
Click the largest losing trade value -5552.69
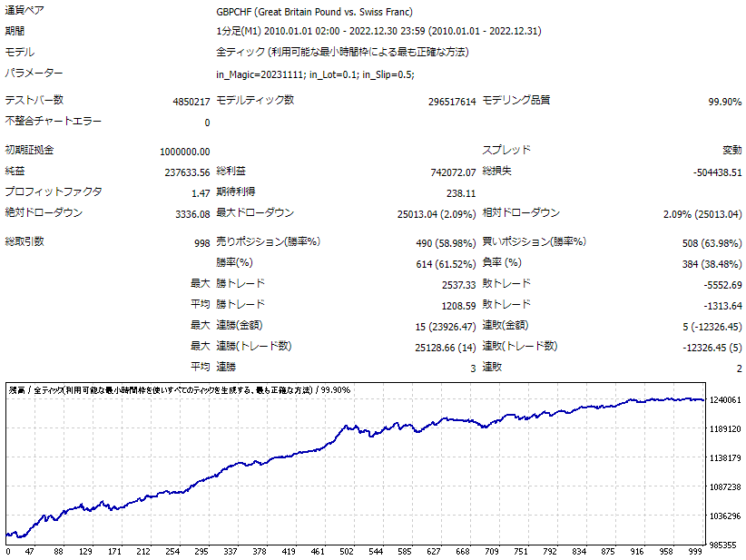click(722, 285)
